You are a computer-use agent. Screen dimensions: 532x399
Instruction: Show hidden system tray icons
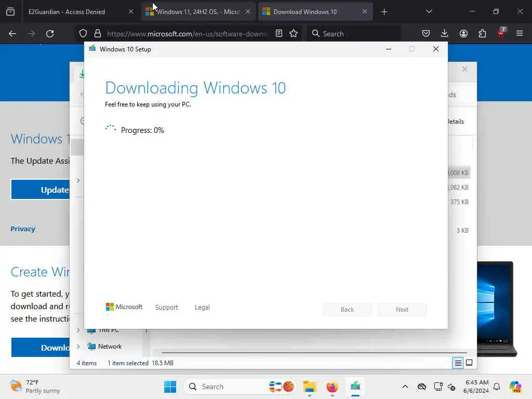(x=405, y=387)
